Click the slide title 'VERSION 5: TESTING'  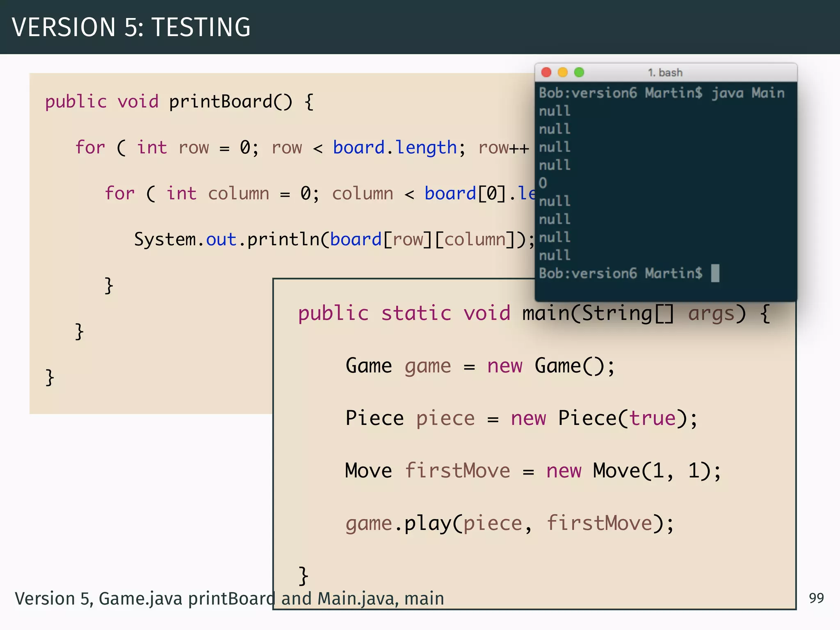[x=131, y=27]
